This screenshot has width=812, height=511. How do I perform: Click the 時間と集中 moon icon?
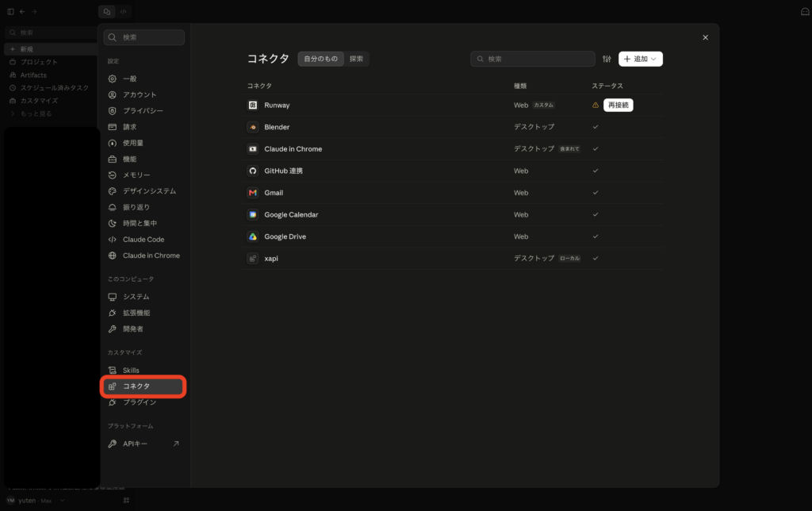click(x=113, y=224)
